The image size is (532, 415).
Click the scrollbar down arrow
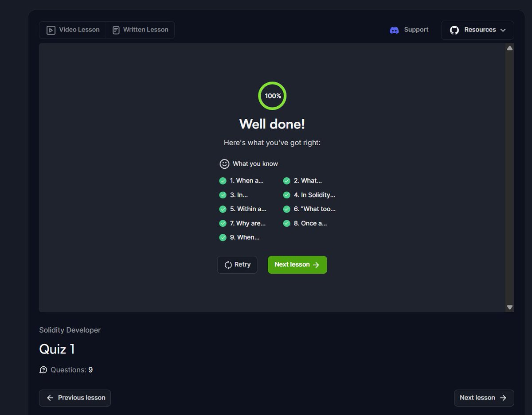pyautogui.click(x=510, y=307)
